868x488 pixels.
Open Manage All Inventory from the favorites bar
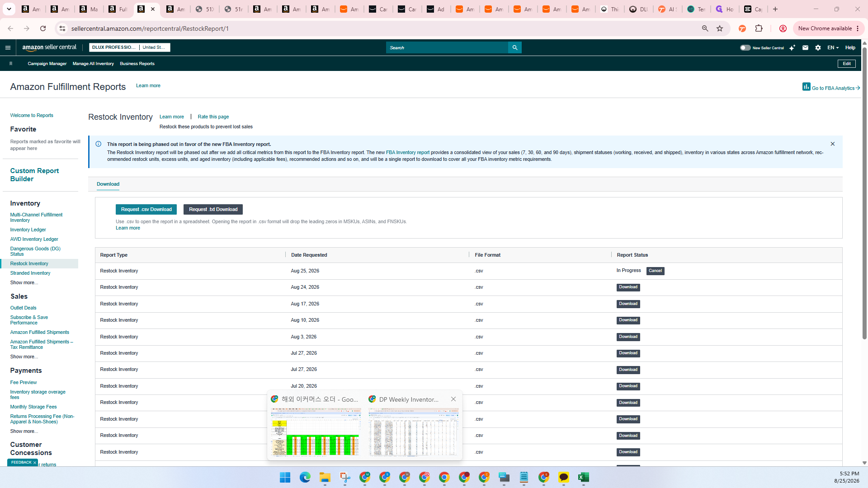click(x=93, y=64)
